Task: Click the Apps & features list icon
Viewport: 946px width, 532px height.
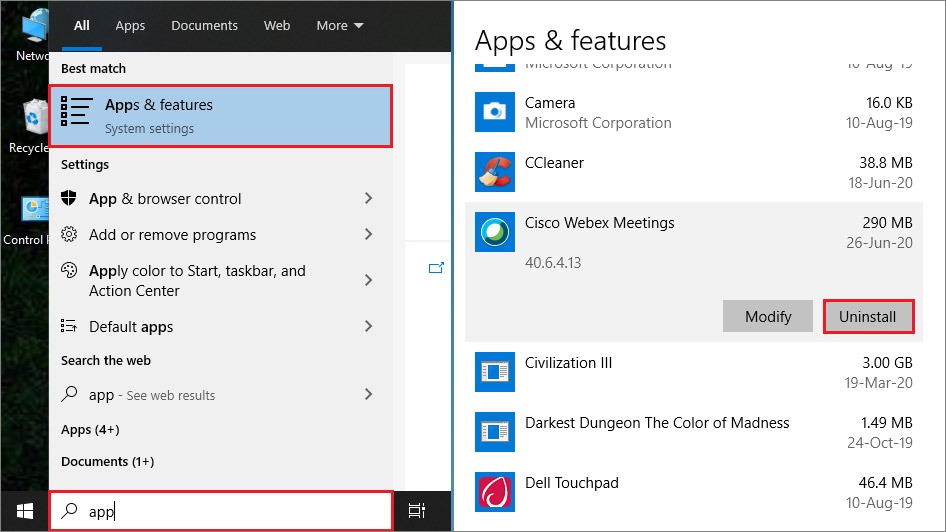Action: 77,112
